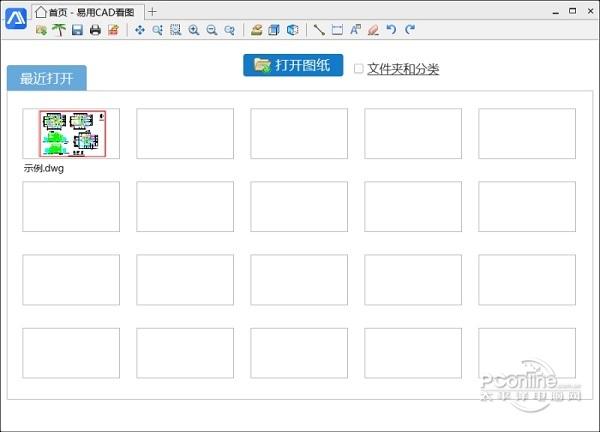Zoom in with plus magnifier
This screenshot has height=432, width=600.
point(194,30)
